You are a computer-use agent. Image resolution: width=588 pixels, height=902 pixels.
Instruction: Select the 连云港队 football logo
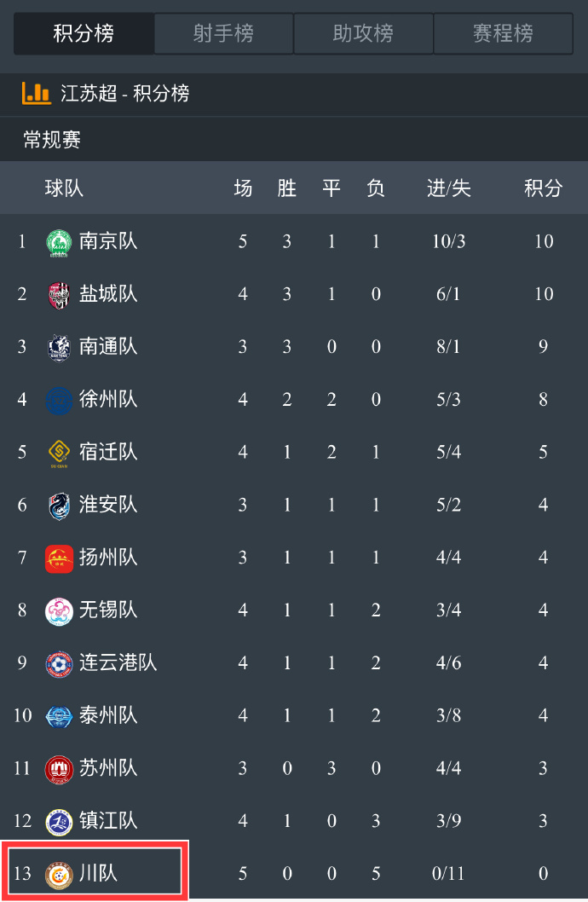[59, 664]
